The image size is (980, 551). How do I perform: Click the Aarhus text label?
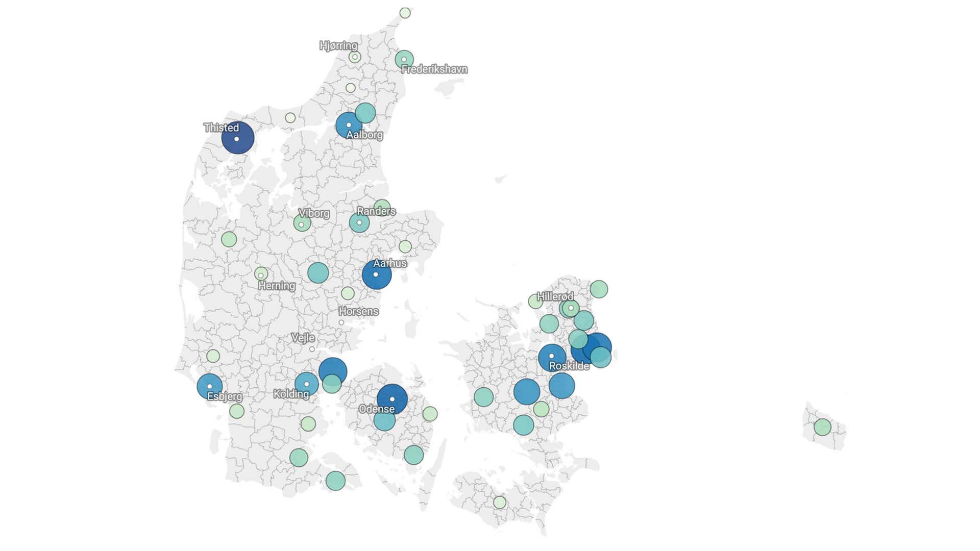coord(390,263)
